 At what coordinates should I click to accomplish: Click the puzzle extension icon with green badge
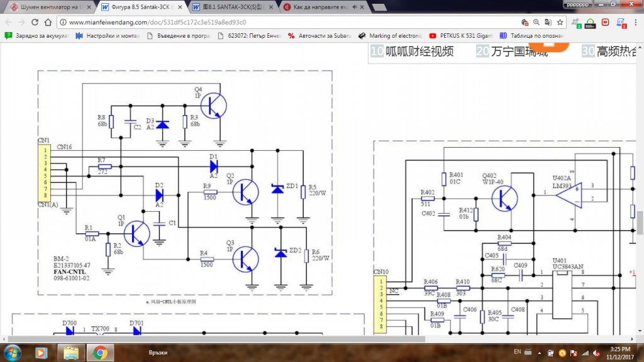click(576, 23)
